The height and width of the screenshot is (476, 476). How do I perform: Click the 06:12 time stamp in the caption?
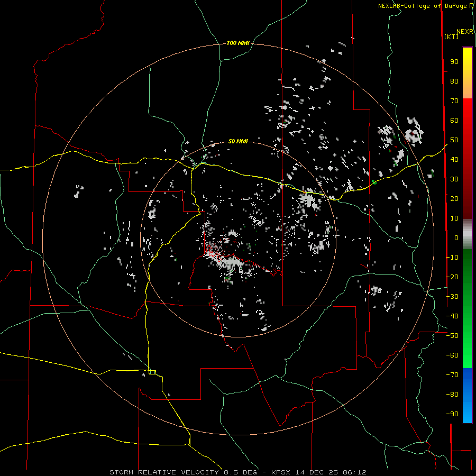click(x=354, y=472)
